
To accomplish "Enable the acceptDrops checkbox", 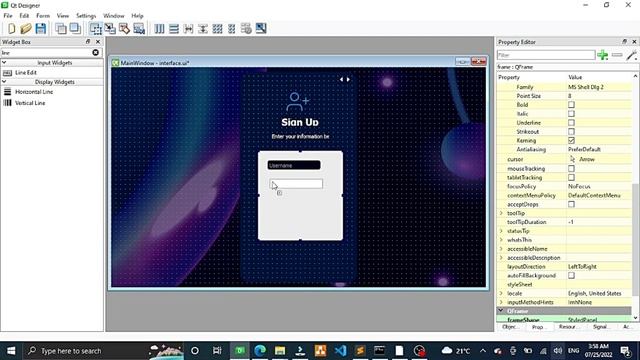I will (x=571, y=204).
